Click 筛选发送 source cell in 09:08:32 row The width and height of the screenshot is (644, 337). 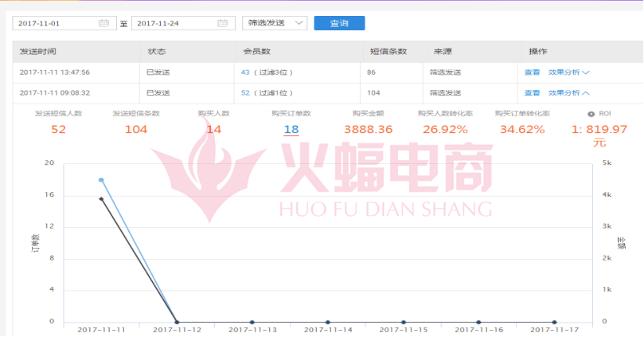tap(445, 93)
